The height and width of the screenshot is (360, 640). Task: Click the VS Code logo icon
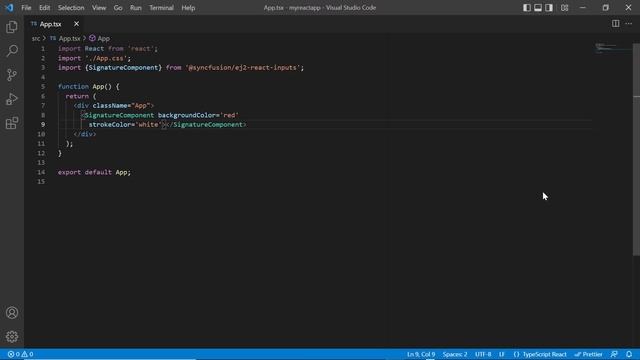pos(9,7)
